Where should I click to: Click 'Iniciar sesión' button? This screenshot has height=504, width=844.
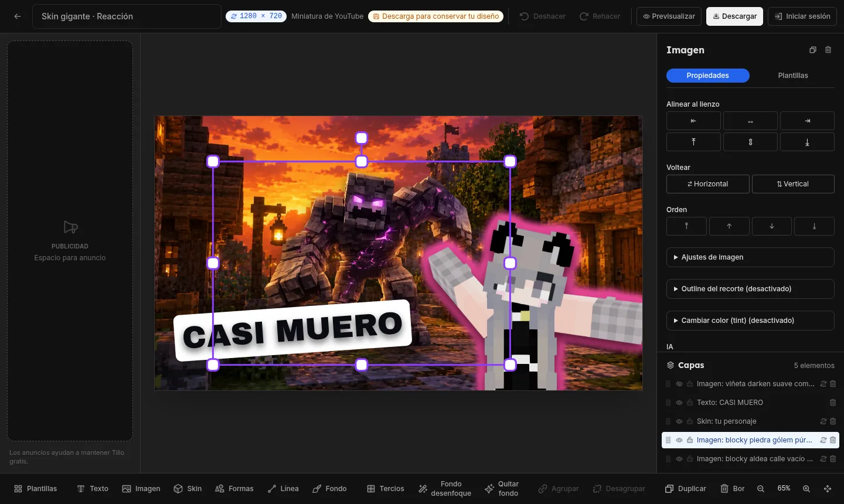[802, 16]
